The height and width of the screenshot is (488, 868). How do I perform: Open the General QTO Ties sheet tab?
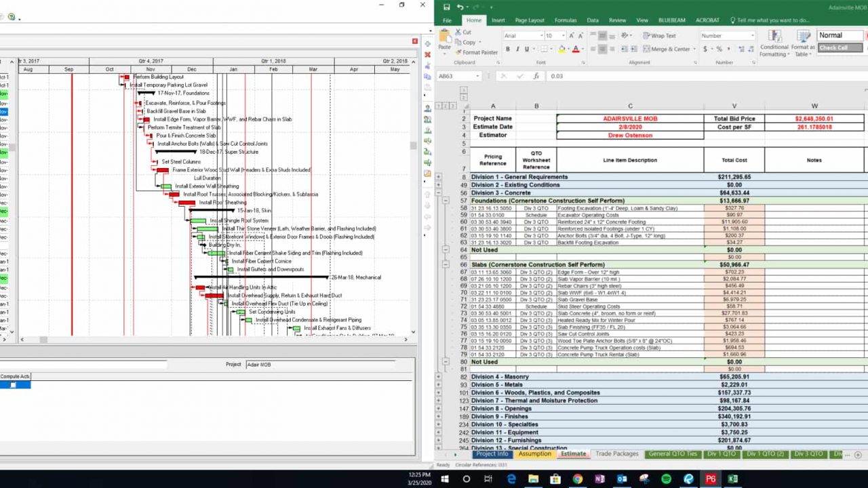pos(673,454)
